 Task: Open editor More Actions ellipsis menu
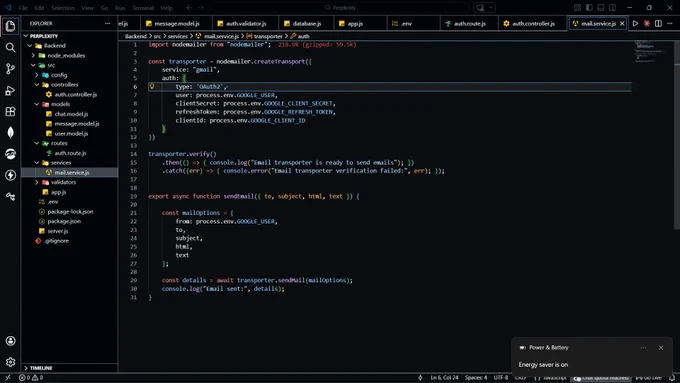[670, 23]
